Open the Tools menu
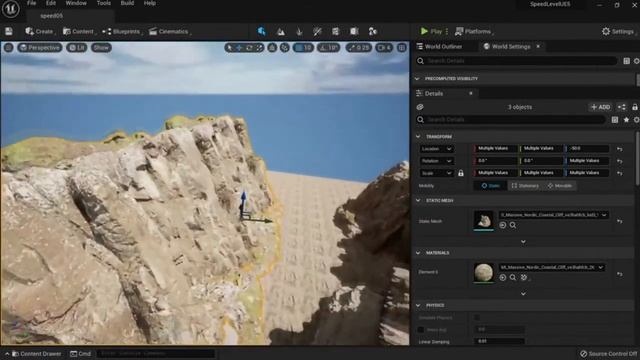The image size is (640, 360). coord(104,3)
